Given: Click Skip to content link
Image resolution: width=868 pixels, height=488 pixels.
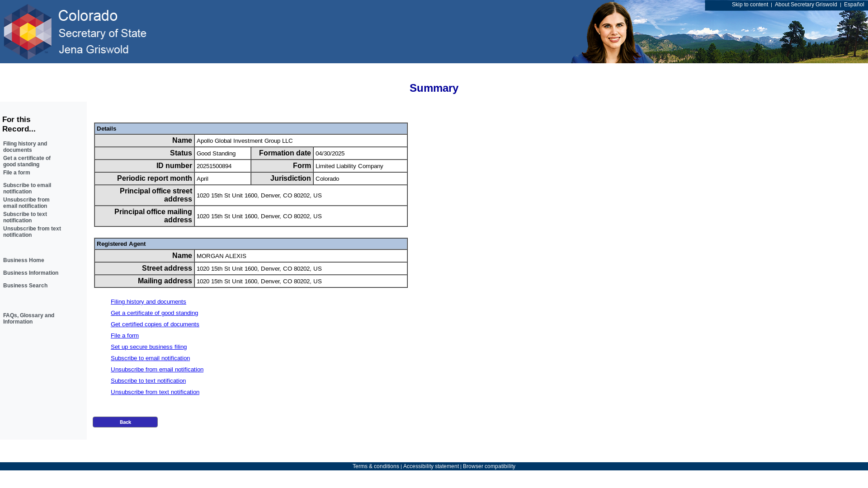Looking at the screenshot, I should click(750, 5).
